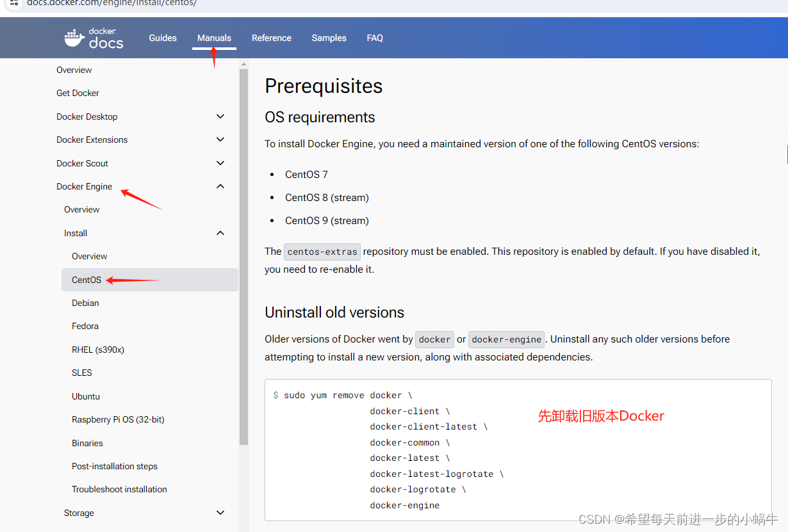Go to the FAQ tab
This screenshot has width=788, height=532.
pyautogui.click(x=375, y=38)
